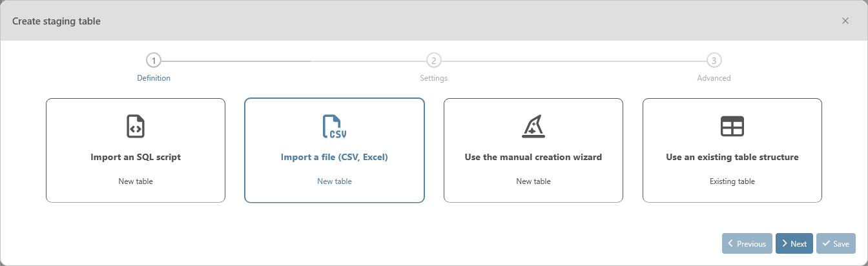Click 'Existing table' subtitle text

click(x=732, y=181)
